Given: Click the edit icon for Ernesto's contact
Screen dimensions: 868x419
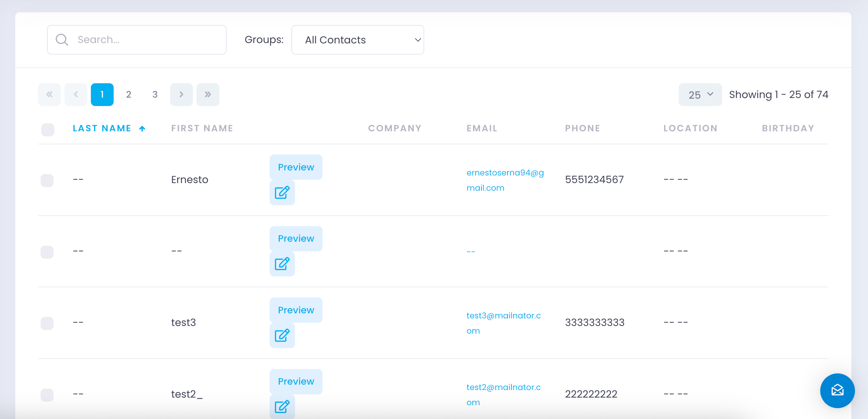Looking at the screenshot, I should coord(282,192).
